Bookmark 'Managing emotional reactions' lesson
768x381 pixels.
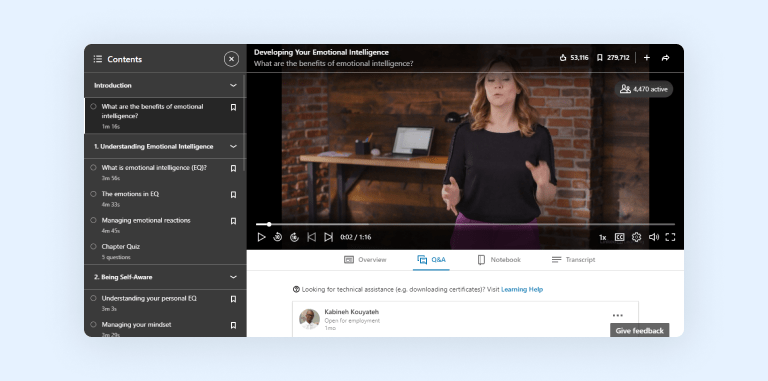tap(234, 221)
